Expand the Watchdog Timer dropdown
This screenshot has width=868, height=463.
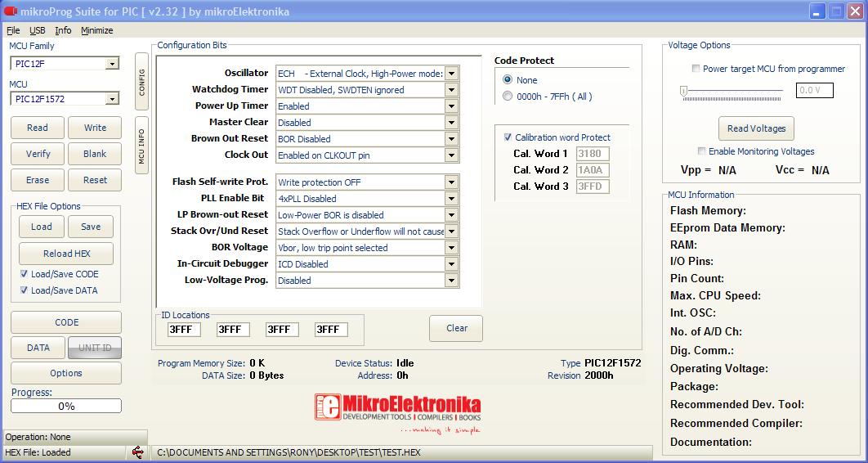(451, 90)
